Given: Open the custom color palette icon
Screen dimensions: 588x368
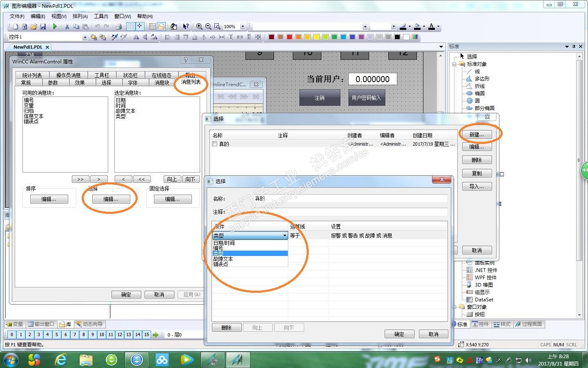Looking at the screenshot, I should pos(415,37).
